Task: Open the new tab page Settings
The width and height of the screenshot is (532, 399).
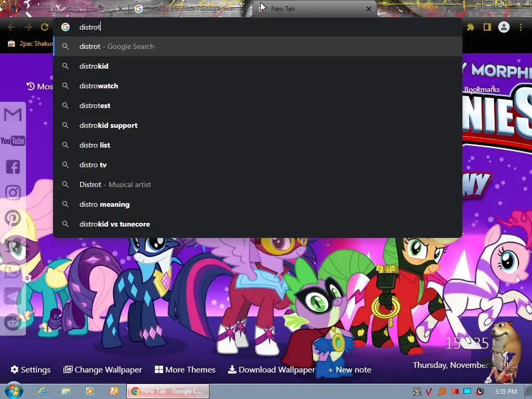Action: pyautogui.click(x=31, y=369)
